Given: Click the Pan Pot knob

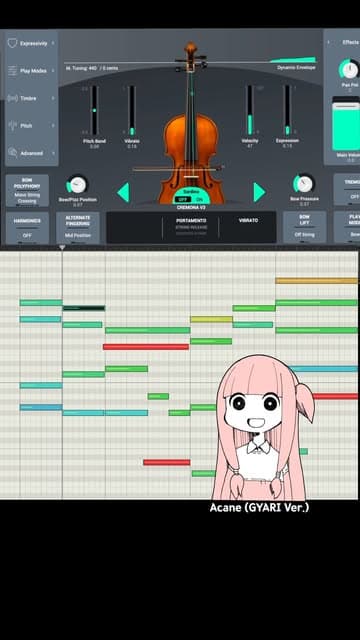Looking at the screenshot, I should click(x=349, y=70).
